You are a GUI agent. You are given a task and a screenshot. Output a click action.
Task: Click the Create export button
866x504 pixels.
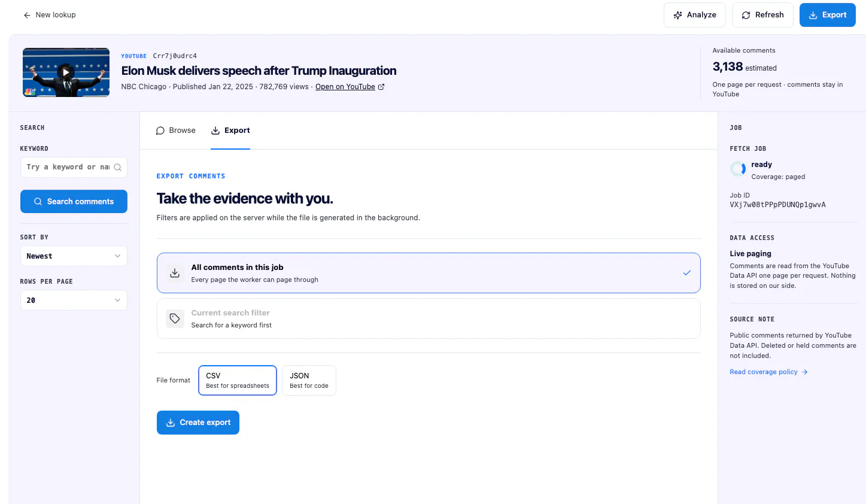198,423
